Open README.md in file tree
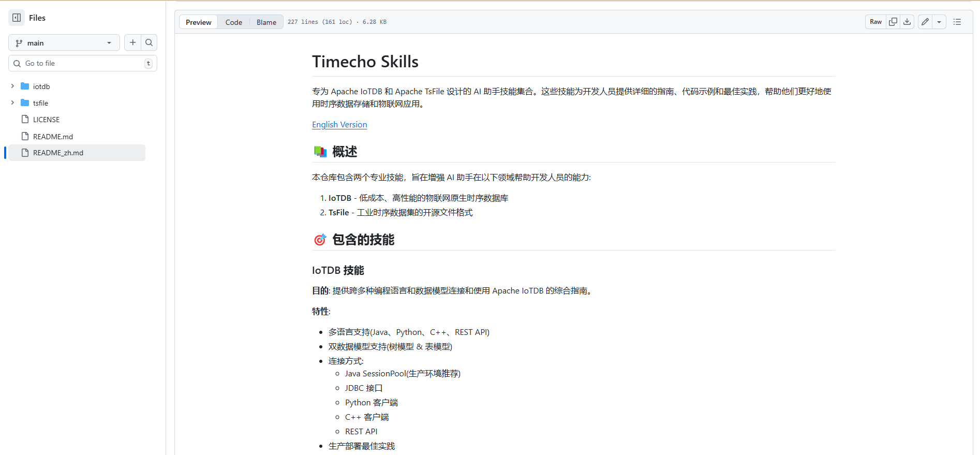Viewport: 980px width, 455px height. [x=53, y=137]
